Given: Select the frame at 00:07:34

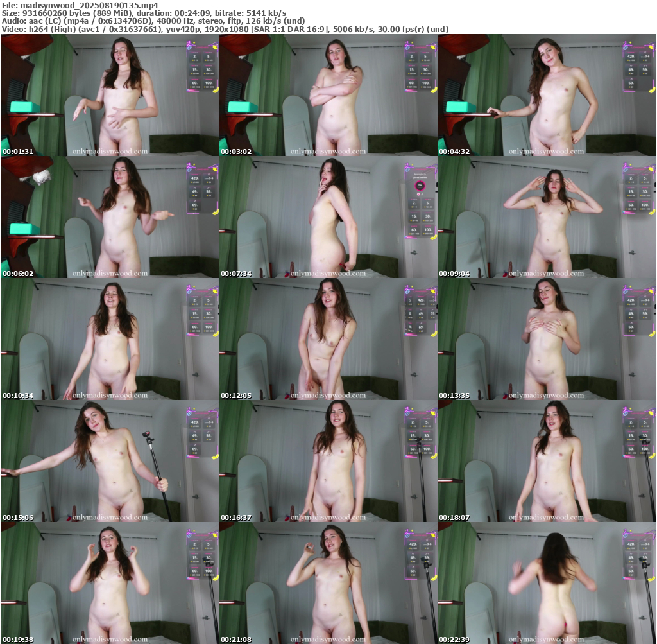Looking at the screenshot, I should coord(328,217).
